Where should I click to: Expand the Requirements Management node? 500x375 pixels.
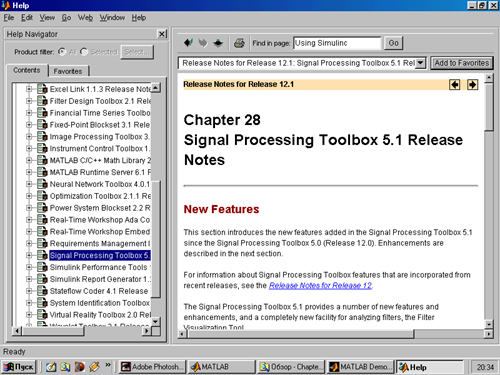point(29,243)
